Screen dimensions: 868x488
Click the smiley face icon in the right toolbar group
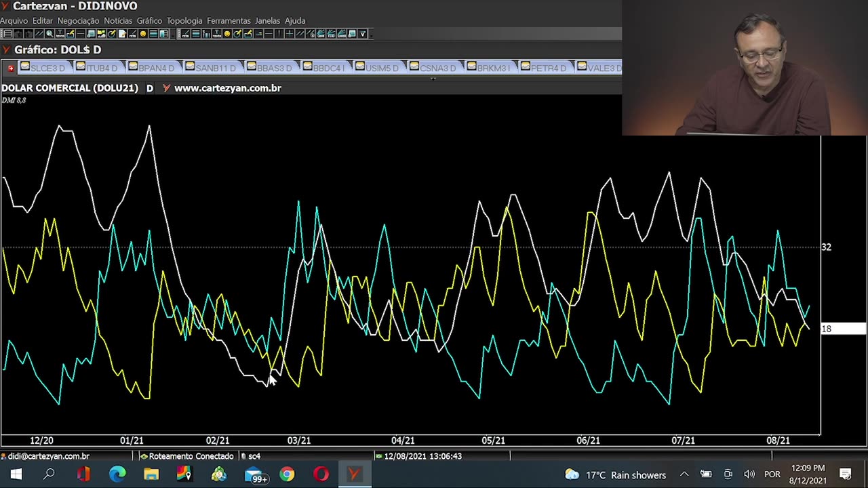tap(227, 34)
